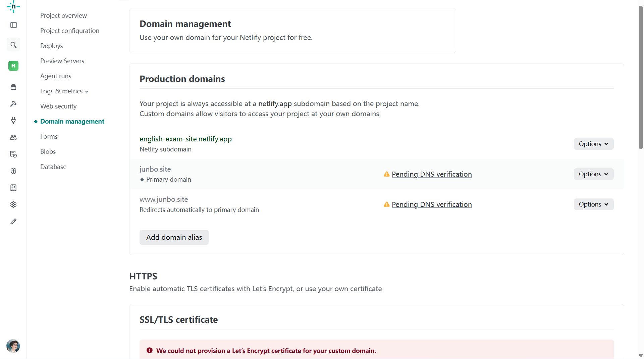Open Forms section

pyautogui.click(x=49, y=136)
